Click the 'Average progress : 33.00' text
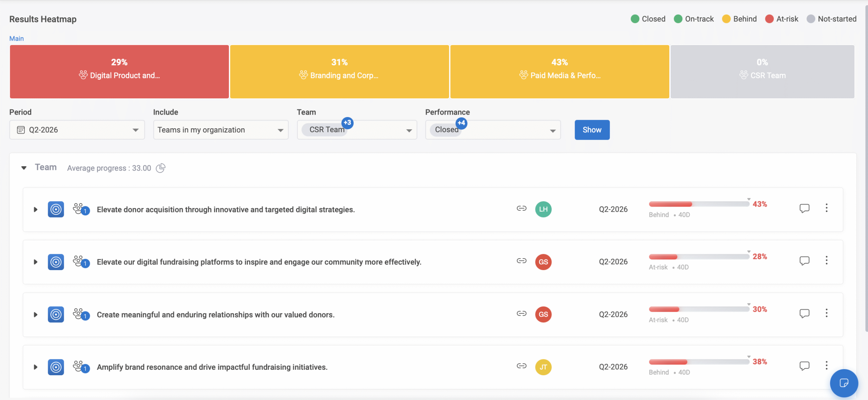The image size is (868, 400). 109,168
